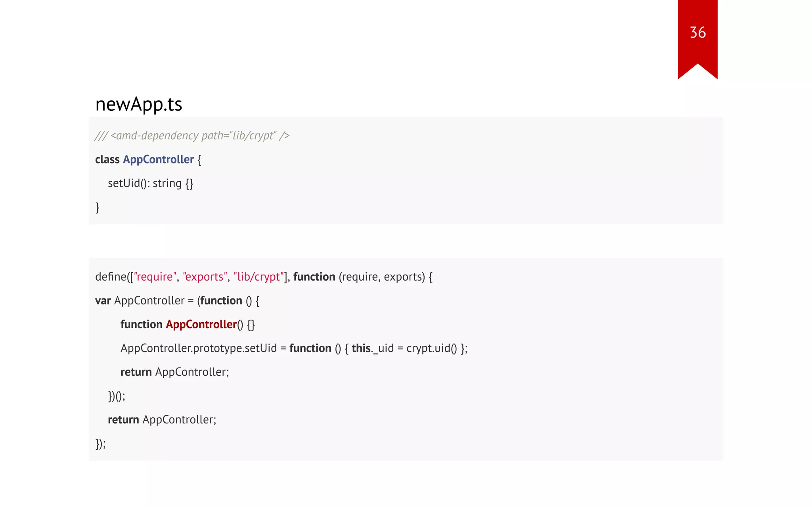
Task: Click the (require, exports) parameter list
Action: tap(382, 277)
